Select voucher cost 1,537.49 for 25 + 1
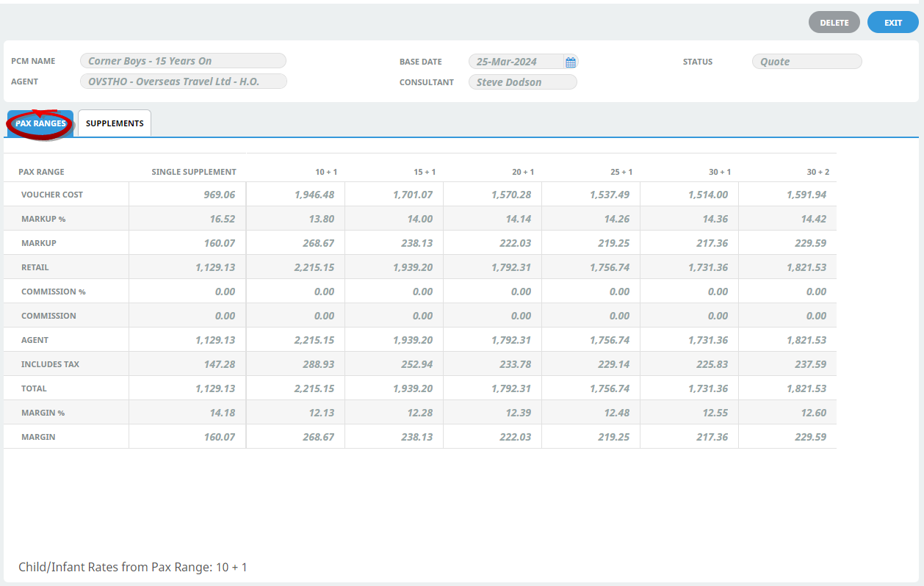Image resolution: width=924 pixels, height=586 pixels. 610,195
